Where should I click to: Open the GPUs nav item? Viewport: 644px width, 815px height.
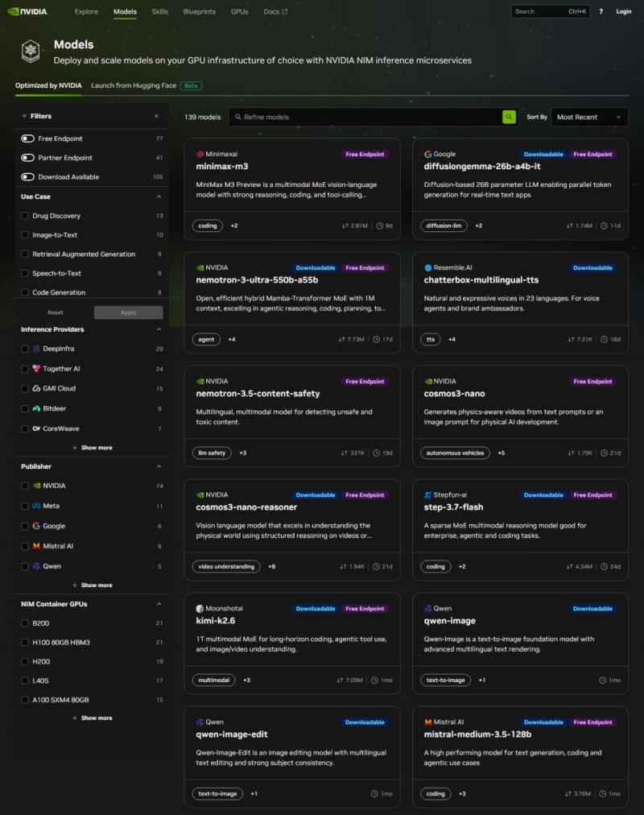(239, 11)
